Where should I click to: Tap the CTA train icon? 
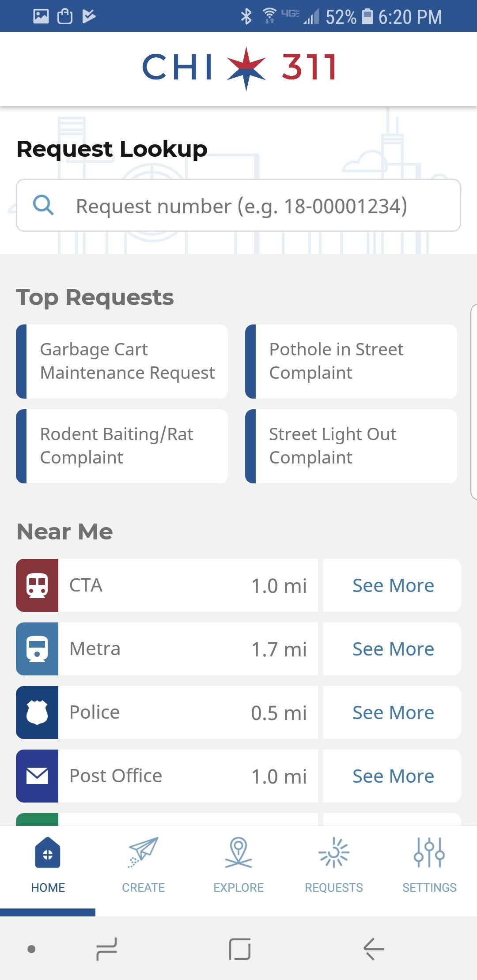[x=37, y=585]
